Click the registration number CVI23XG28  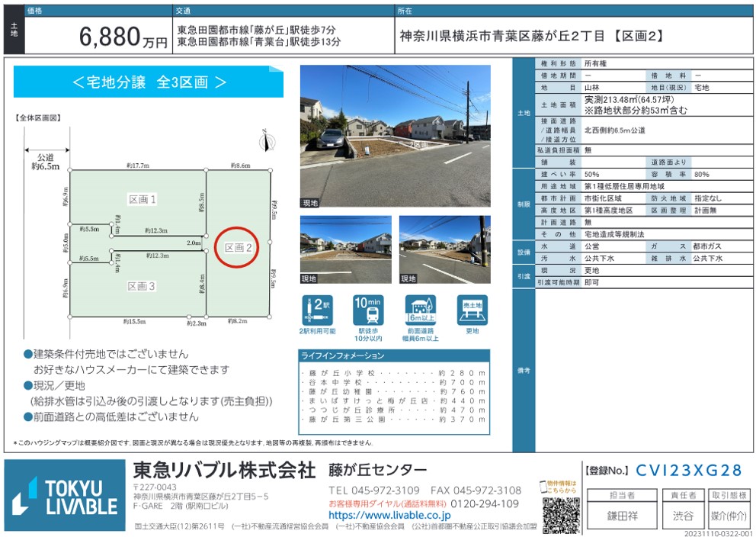(688, 471)
